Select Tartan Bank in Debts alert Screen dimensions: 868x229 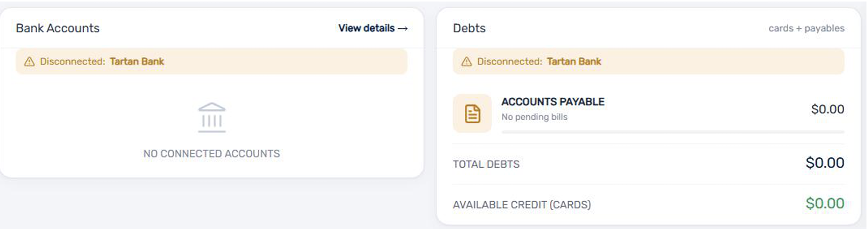(x=574, y=61)
